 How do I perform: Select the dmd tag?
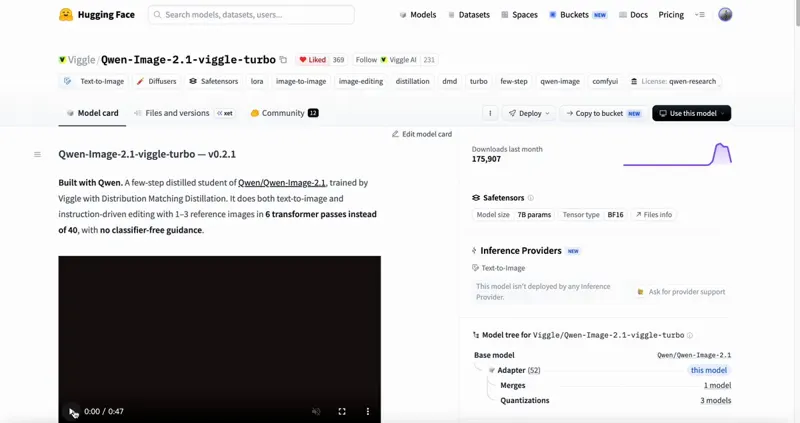coord(449,81)
